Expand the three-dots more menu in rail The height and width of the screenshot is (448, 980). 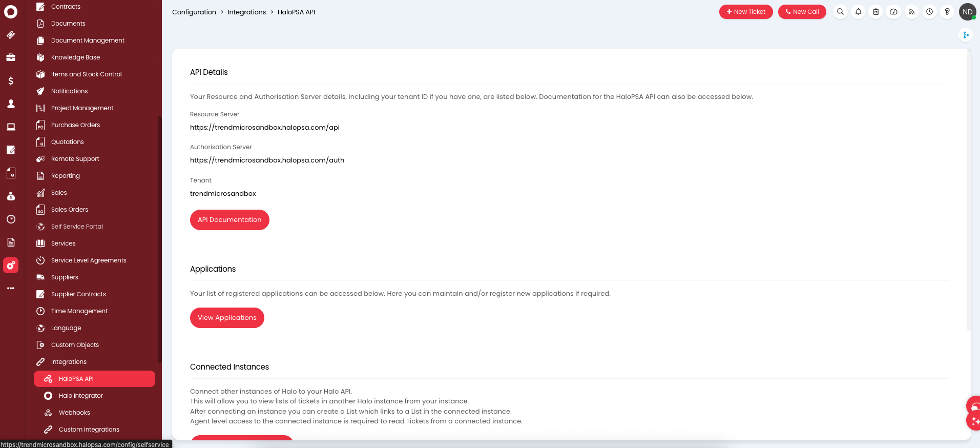[11, 289]
